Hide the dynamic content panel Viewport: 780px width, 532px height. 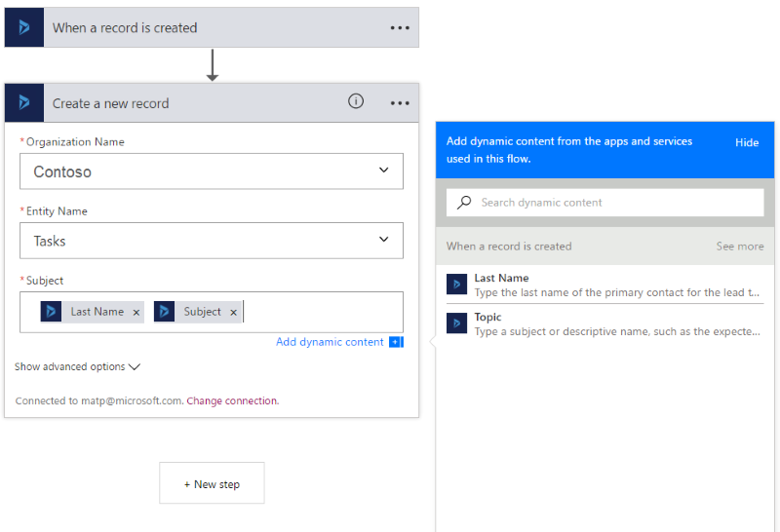tap(747, 142)
